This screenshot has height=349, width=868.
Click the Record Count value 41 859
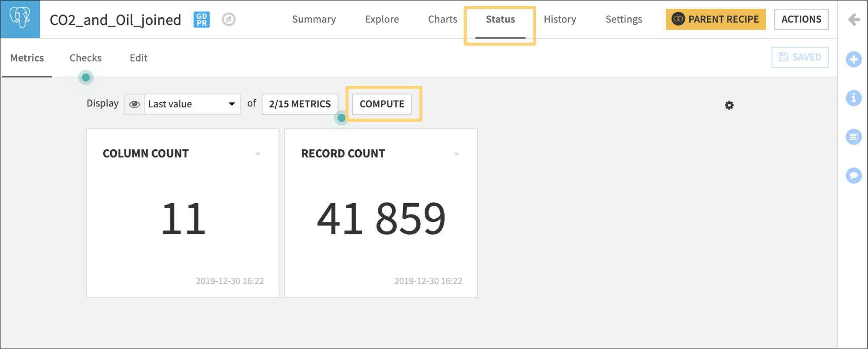pos(381,218)
